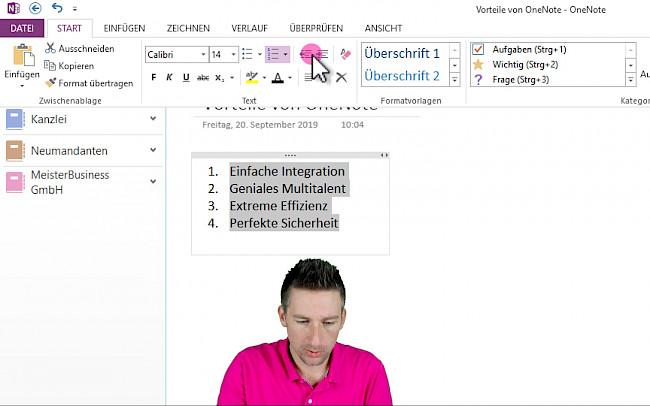Open the DATEI tab
Screen dimensions: 650x406
[x=22, y=28]
